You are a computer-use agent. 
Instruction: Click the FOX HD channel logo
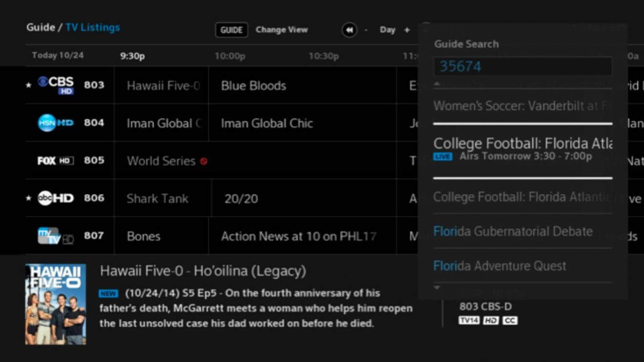[x=56, y=161]
